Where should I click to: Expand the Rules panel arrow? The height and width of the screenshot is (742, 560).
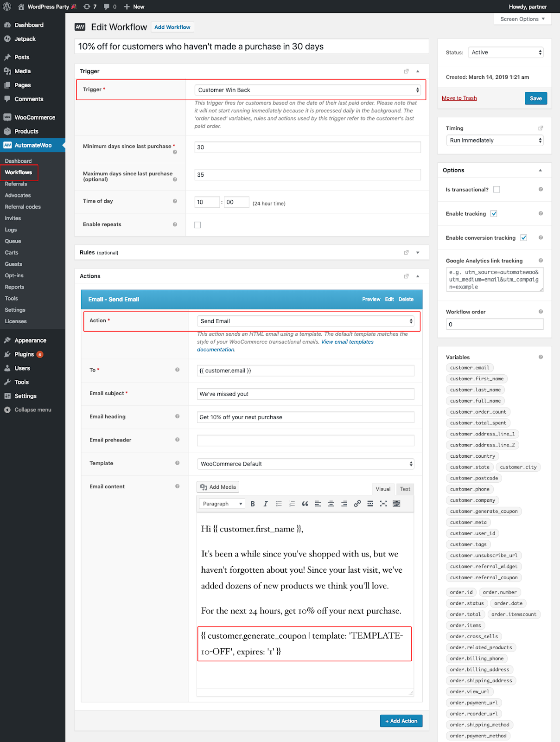coord(418,253)
